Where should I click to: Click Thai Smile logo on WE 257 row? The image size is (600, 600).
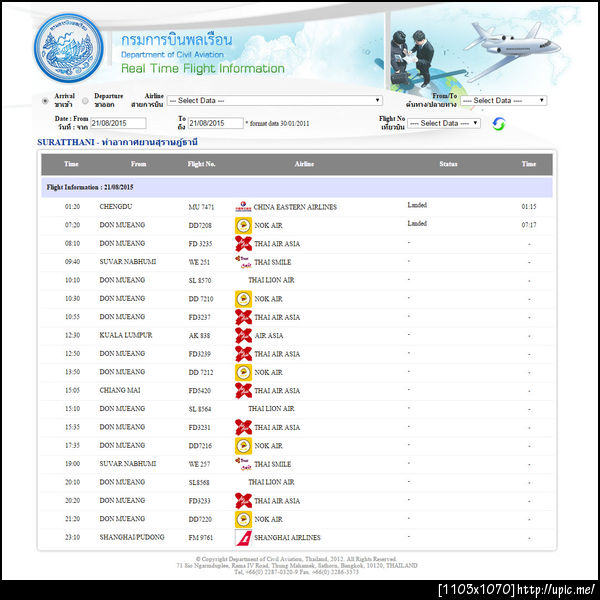click(243, 464)
